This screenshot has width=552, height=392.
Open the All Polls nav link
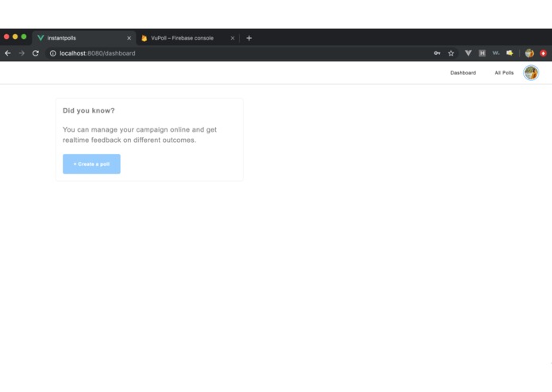point(504,73)
